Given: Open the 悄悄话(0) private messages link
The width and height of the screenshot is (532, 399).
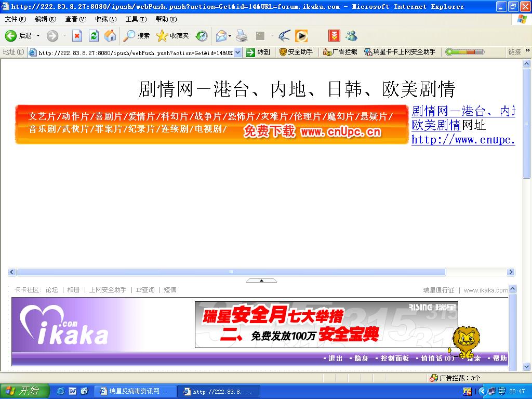Looking at the screenshot, I should [437, 358].
